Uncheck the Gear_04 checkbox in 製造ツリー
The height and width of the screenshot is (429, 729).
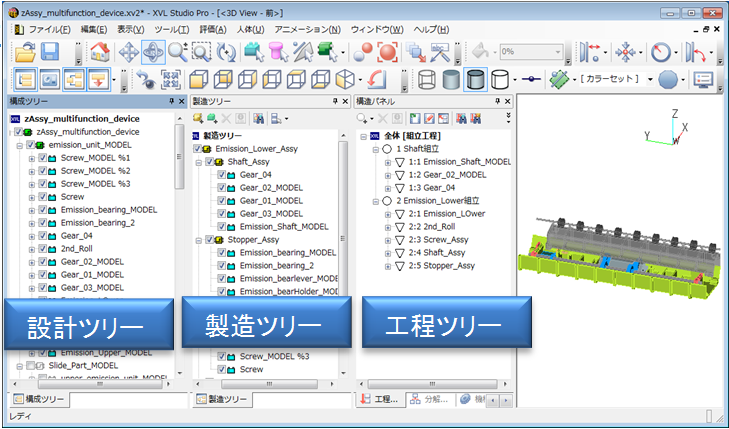(x=224, y=174)
